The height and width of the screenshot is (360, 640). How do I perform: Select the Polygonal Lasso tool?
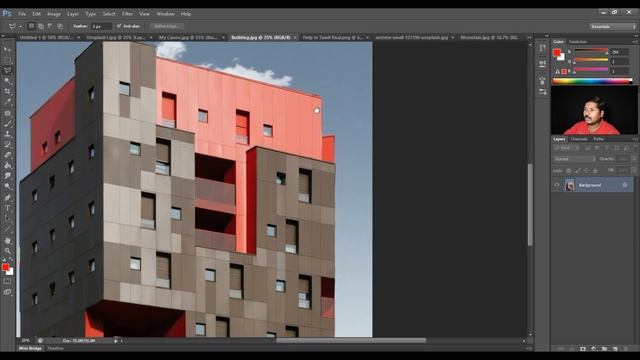tap(7, 70)
